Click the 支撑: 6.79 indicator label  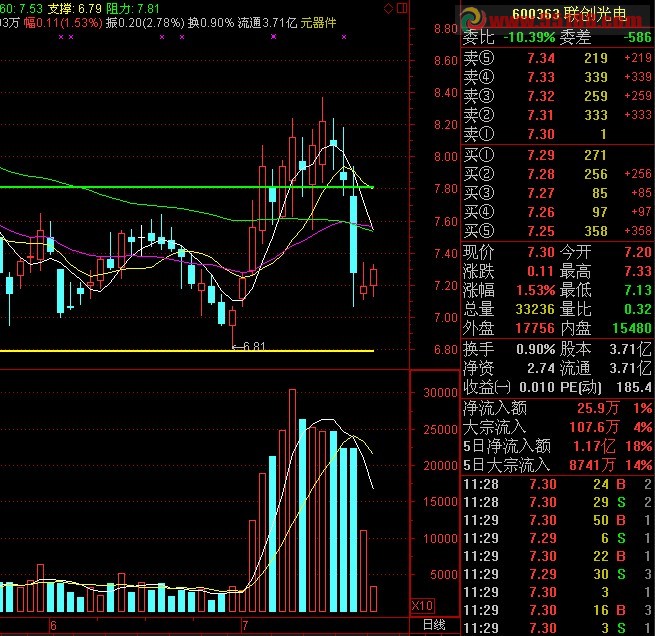coord(74,8)
